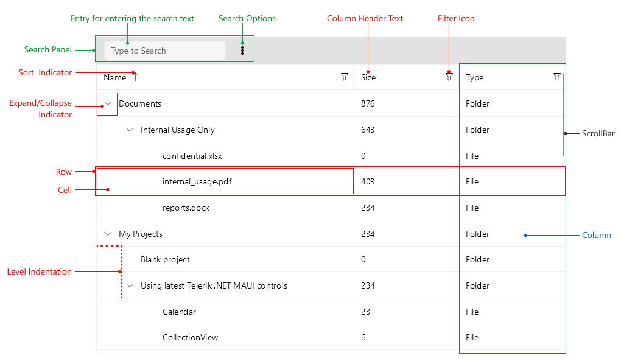Collapse the Documents folder
The width and height of the screenshot is (621, 364).
(x=108, y=103)
